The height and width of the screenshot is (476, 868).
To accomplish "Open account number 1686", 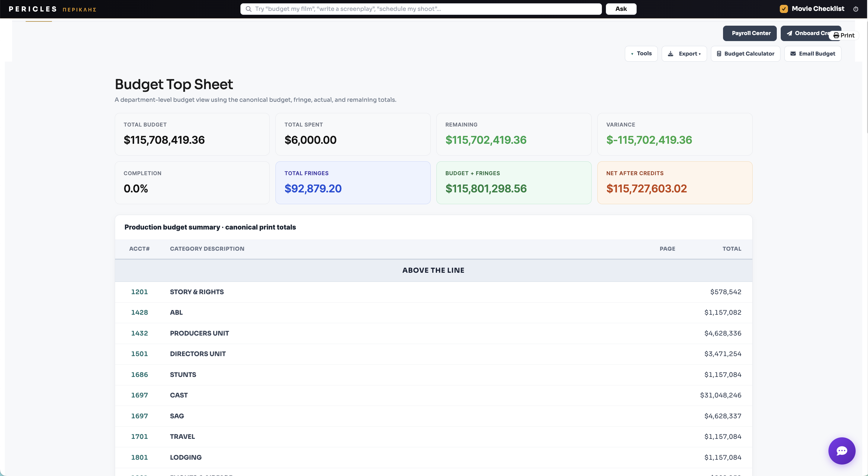I will coord(140,375).
